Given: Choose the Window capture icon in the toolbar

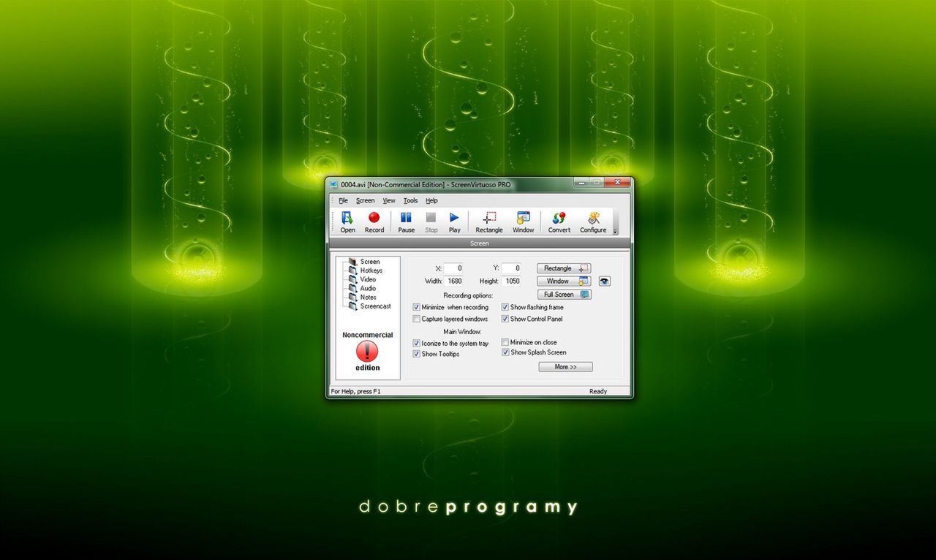Looking at the screenshot, I should (523, 222).
